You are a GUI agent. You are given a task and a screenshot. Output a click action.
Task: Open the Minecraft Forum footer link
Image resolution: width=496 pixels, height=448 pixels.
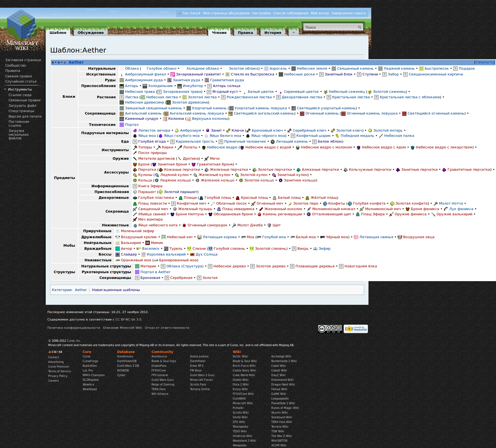click(201, 380)
